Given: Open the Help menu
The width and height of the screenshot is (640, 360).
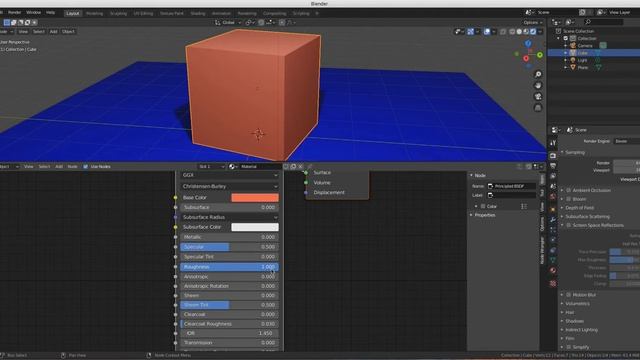Looking at the screenshot, I should (50, 13).
